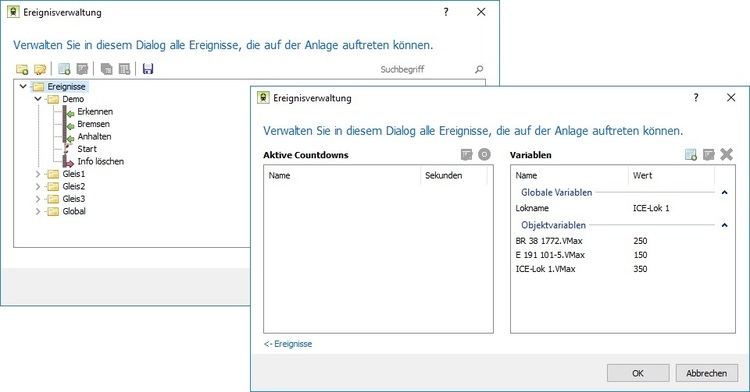This screenshot has height=392, width=750.
Task: Edit the active countdown
Action: point(466,154)
